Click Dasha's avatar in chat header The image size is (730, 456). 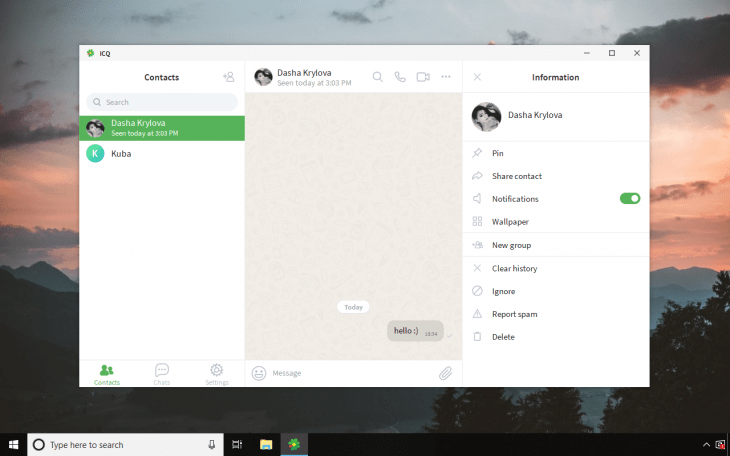[x=263, y=77]
